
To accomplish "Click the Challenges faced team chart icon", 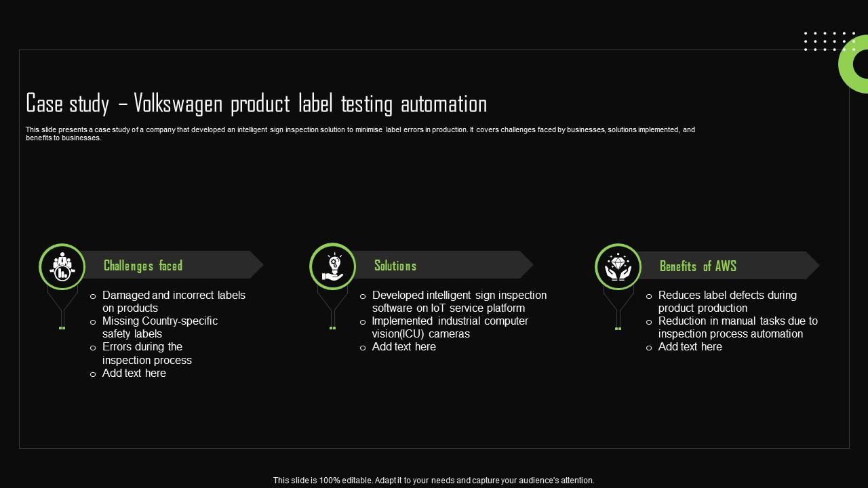I will (x=62, y=266).
